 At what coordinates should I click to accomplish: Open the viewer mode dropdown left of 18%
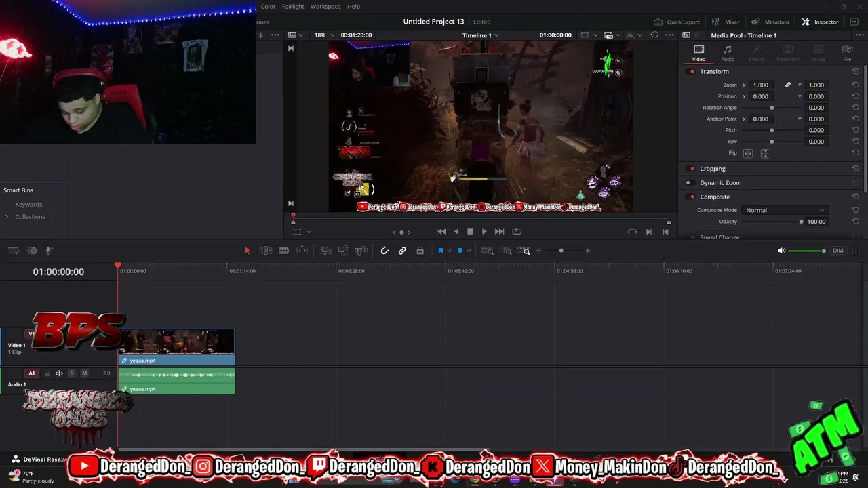295,35
